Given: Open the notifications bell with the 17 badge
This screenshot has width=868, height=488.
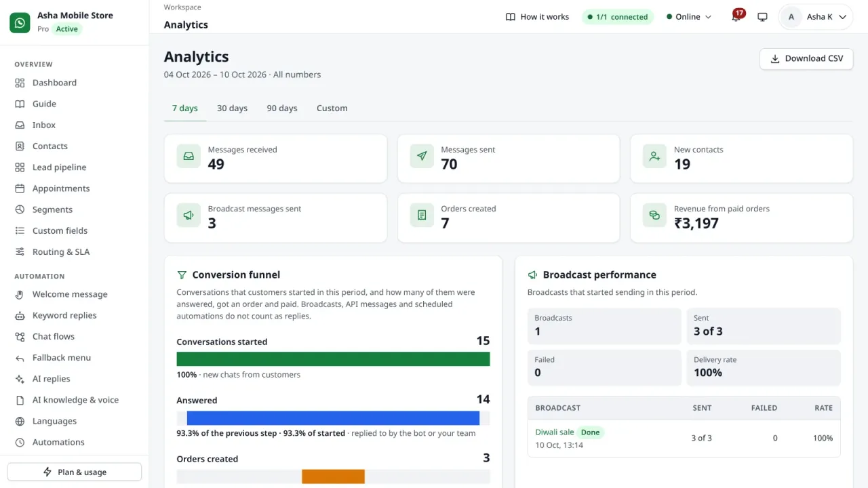Looking at the screenshot, I should click(736, 16).
